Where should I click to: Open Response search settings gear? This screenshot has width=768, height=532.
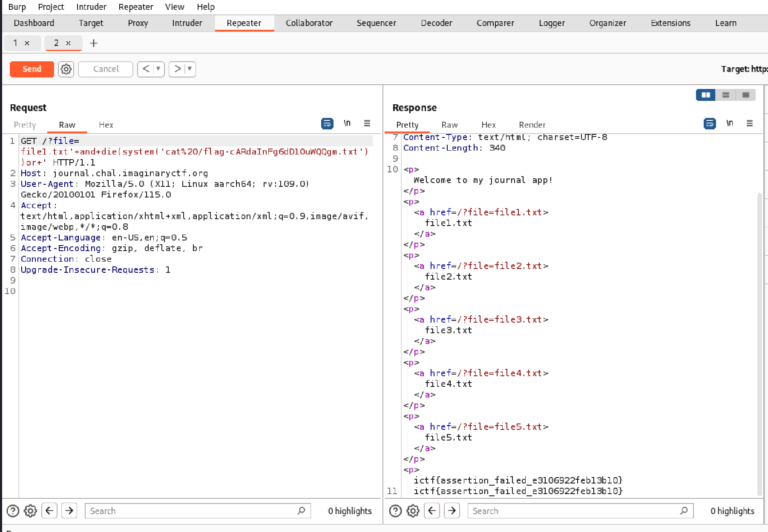413,511
